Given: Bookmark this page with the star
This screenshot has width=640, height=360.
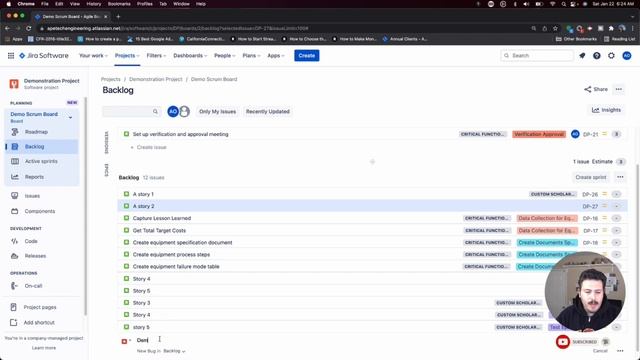Looking at the screenshot, I should pos(555,28).
